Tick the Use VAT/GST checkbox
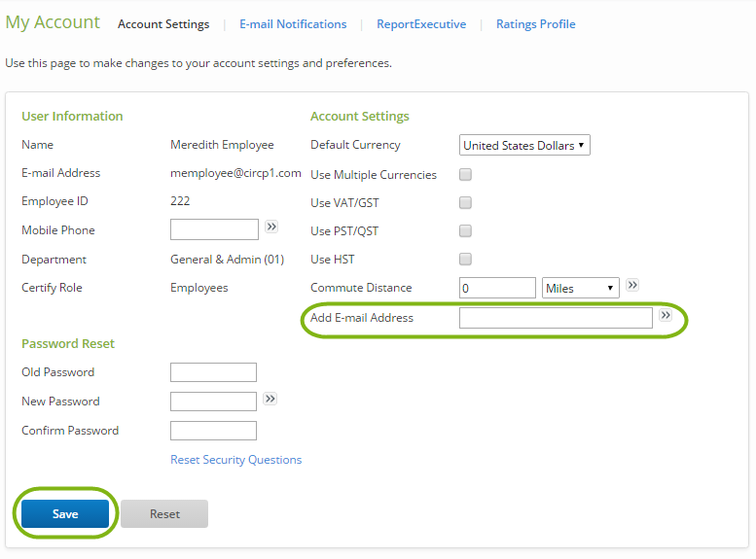Screen dimensions: 756x559 pos(465,203)
